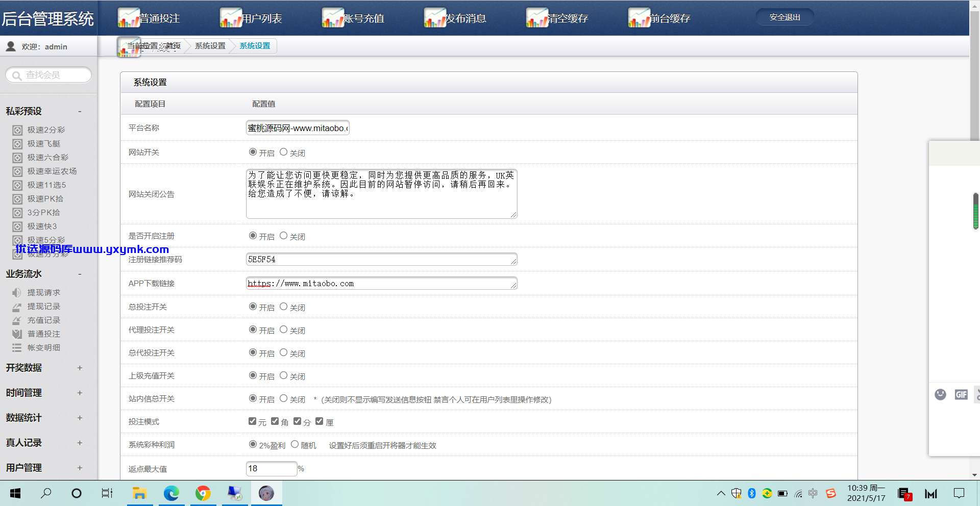Click the 查找会员 search field

[48, 75]
